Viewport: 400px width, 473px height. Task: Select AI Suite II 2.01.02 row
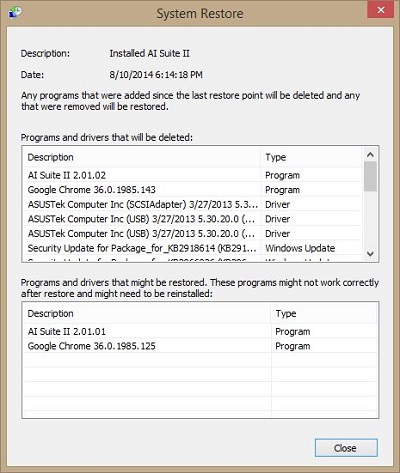tap(193, 175)
